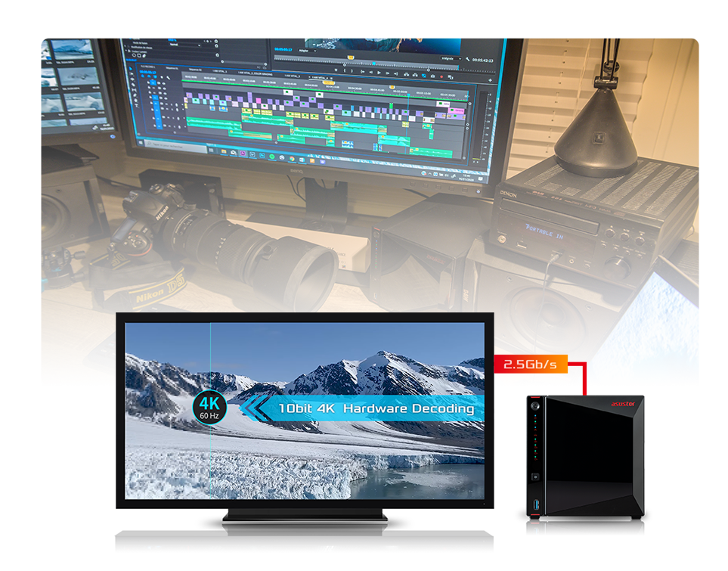
Task: Toggle the nest sequences timeline button
Action: 143,76
